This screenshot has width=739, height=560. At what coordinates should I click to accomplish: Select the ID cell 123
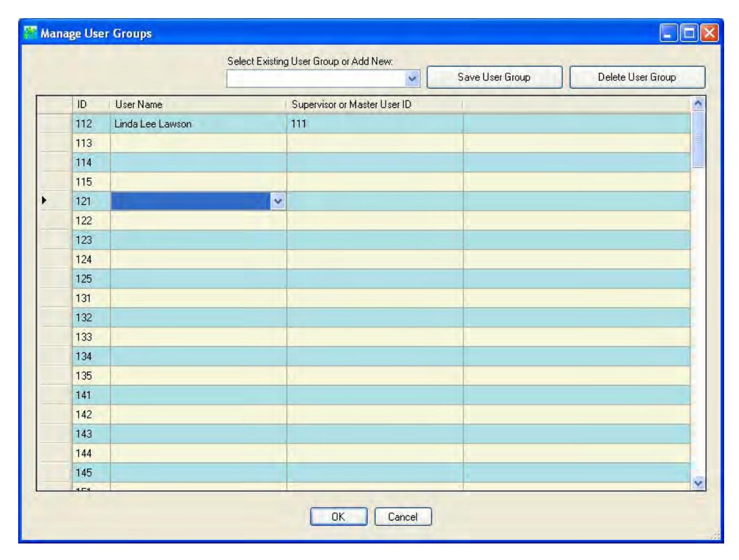[x=91, y=240]
